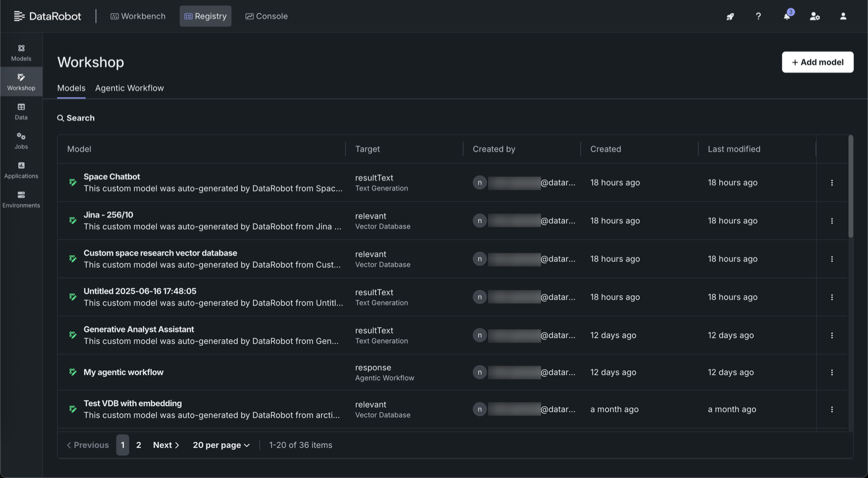Open the Data section in the sidebar
Screen dimensions: 868x478
[21, 111]
